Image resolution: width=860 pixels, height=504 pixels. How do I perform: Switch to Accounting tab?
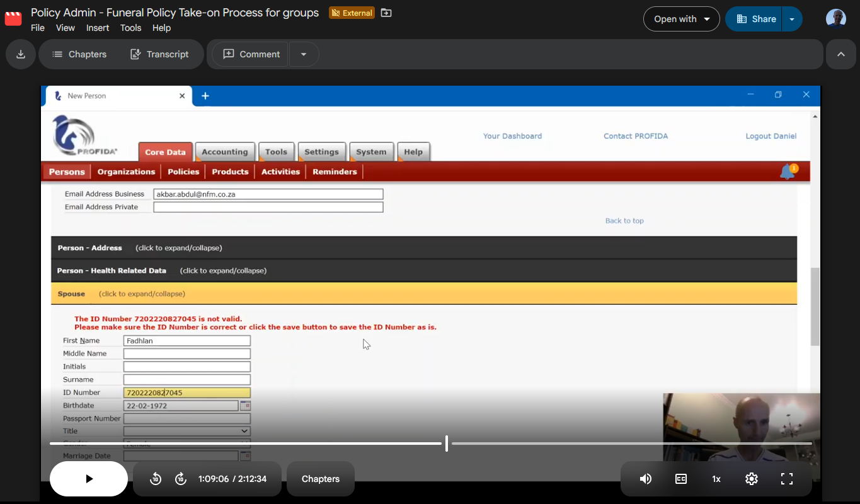point(225,152)
